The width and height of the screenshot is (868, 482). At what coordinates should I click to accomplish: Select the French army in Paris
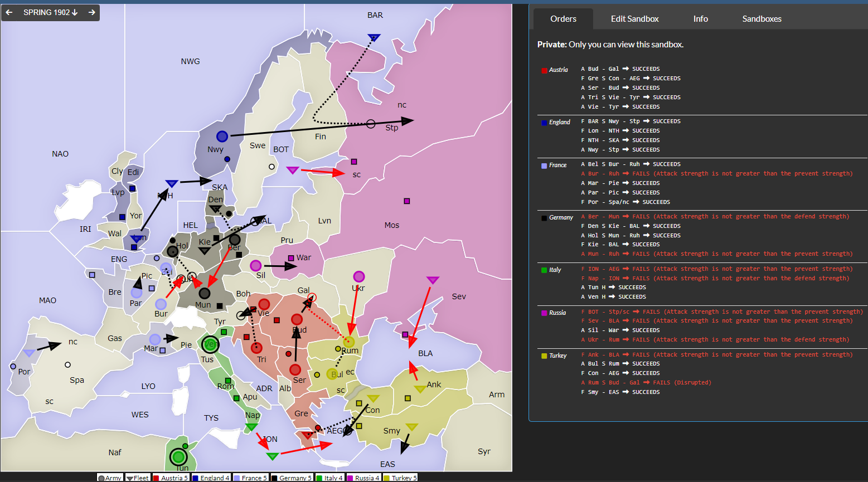(x=137, y=293)
